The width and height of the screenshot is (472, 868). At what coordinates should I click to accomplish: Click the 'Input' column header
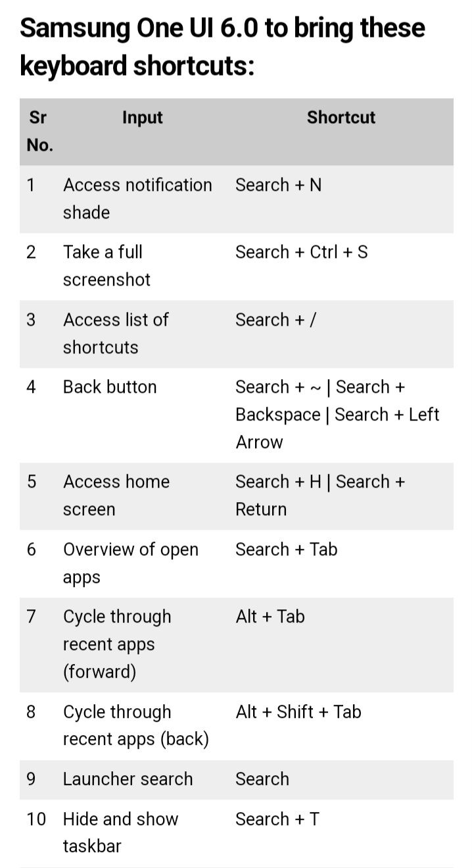pos(142,118)
